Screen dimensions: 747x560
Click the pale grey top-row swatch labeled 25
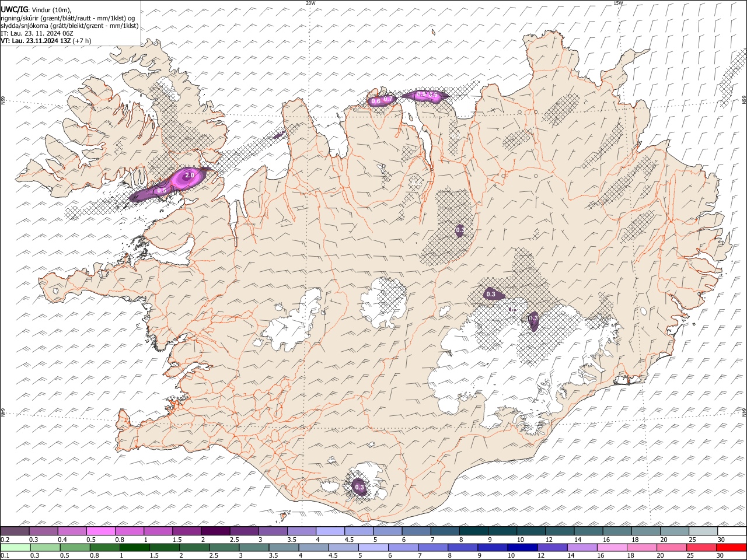[x=703, y=531]
